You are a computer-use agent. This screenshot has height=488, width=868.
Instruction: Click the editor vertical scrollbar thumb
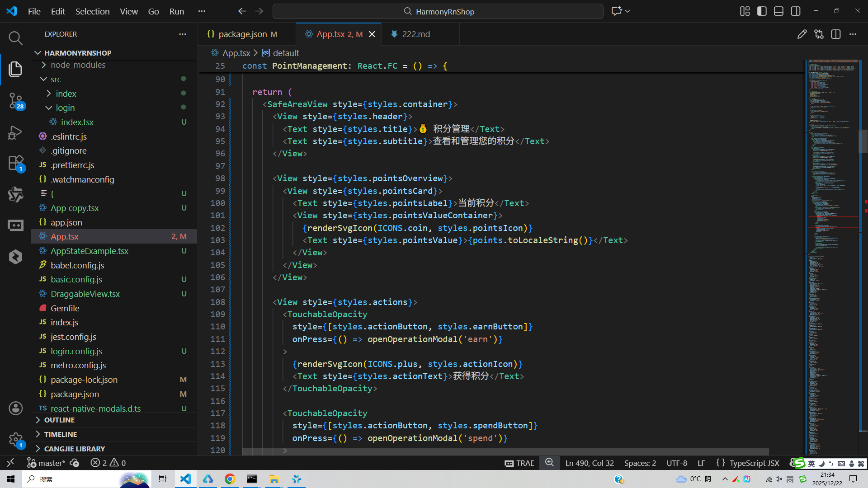pos(863,141)
